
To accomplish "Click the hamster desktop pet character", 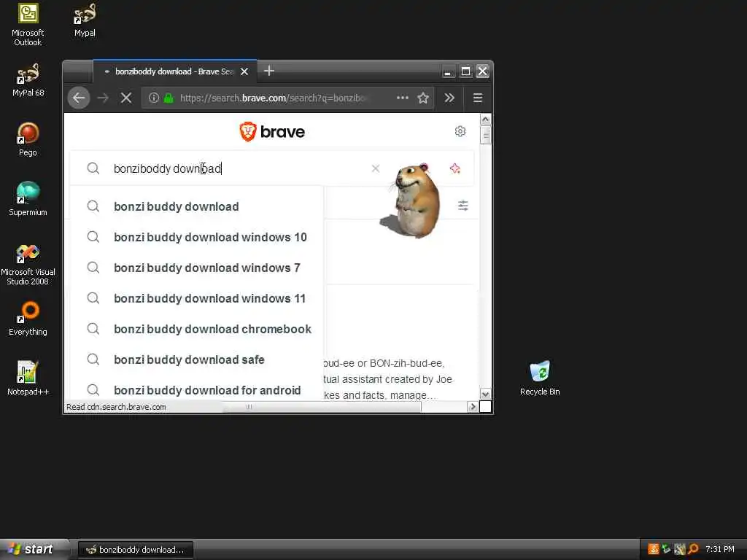I will (x=414, y=200).
